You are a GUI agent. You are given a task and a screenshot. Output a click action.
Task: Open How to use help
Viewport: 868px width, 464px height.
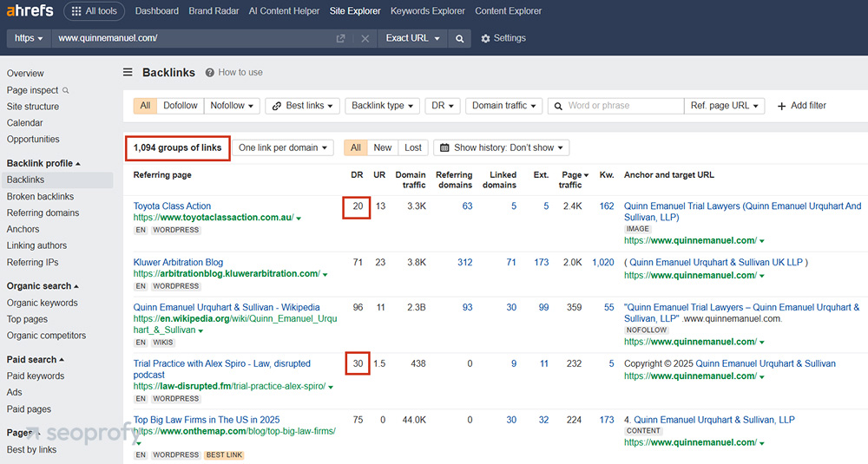234,73
